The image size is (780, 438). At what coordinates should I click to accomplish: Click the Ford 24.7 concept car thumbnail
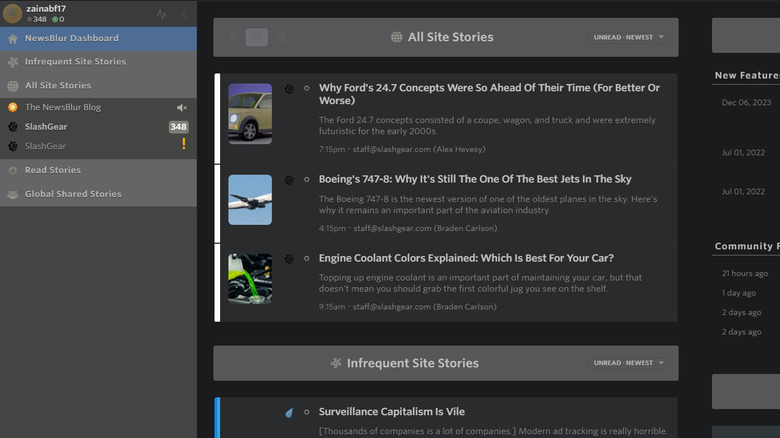(250, 113)
